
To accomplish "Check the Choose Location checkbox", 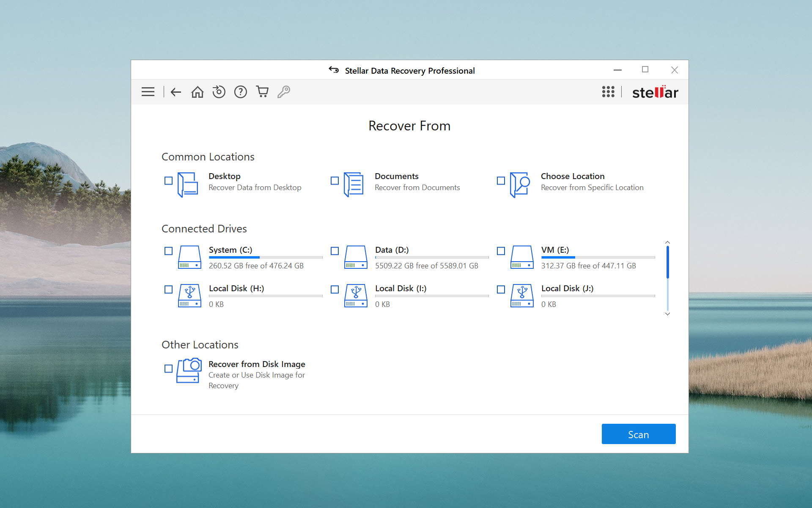I will [501, 181].
